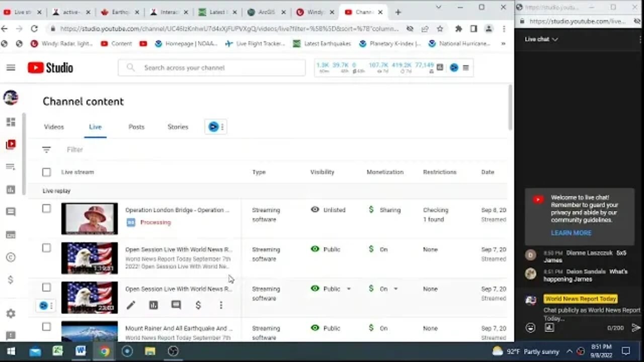644x362 pixels.
Task: Open the Playlists sidebar icon
Action: [11, 167]
